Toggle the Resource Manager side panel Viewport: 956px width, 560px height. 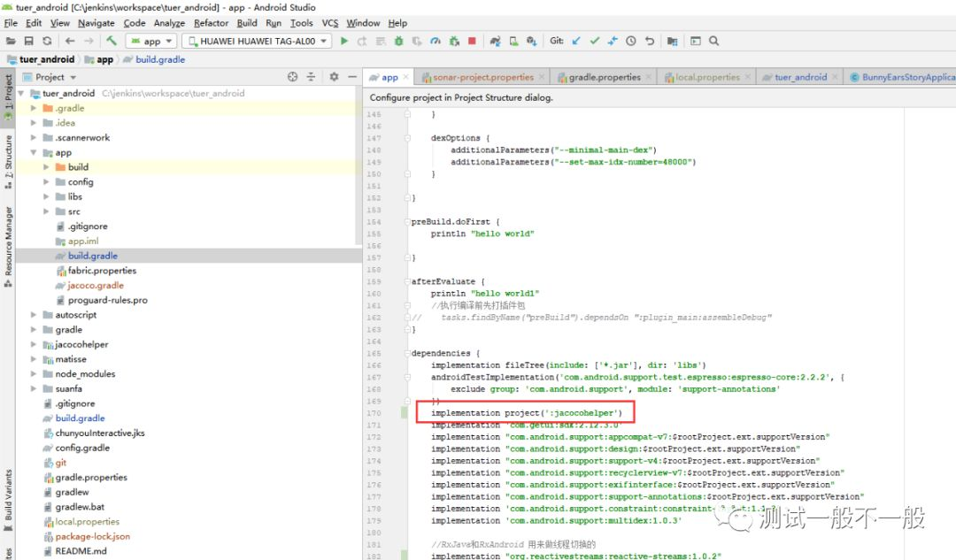click(8, 241)
